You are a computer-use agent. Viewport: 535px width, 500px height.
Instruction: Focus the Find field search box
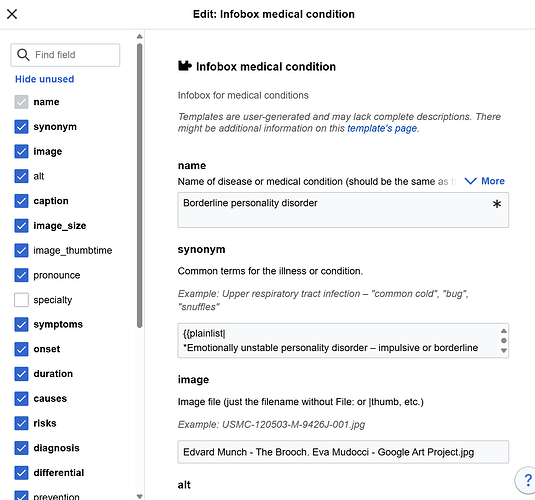[65, 55]
